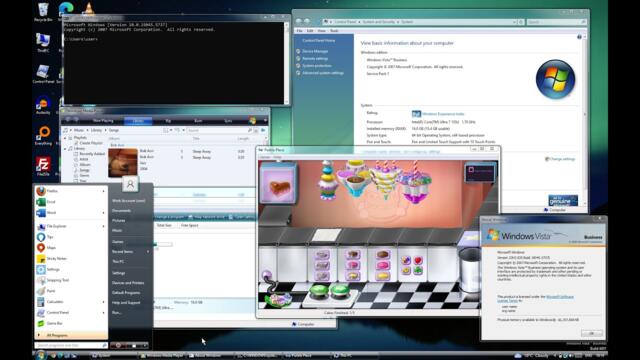640x360 pixels.
Task: Launch Game Bar from the Start menu
Action: (x=70, y=324)
